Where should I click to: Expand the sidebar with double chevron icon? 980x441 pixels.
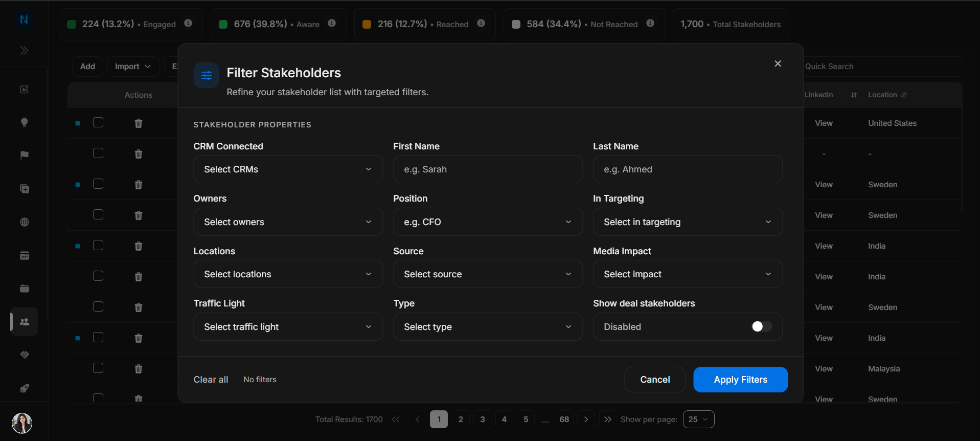point(24,50)
